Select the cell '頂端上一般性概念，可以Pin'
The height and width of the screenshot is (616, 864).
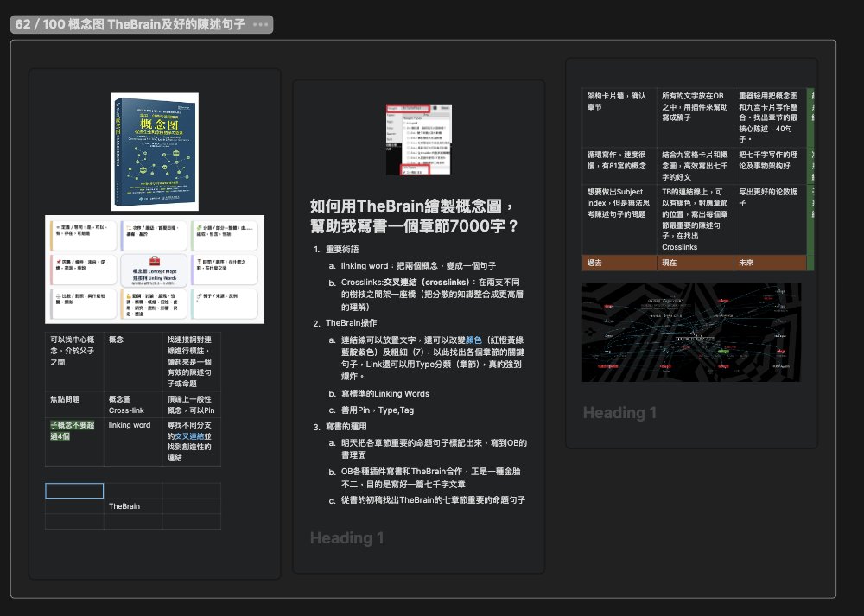point(191,404)
